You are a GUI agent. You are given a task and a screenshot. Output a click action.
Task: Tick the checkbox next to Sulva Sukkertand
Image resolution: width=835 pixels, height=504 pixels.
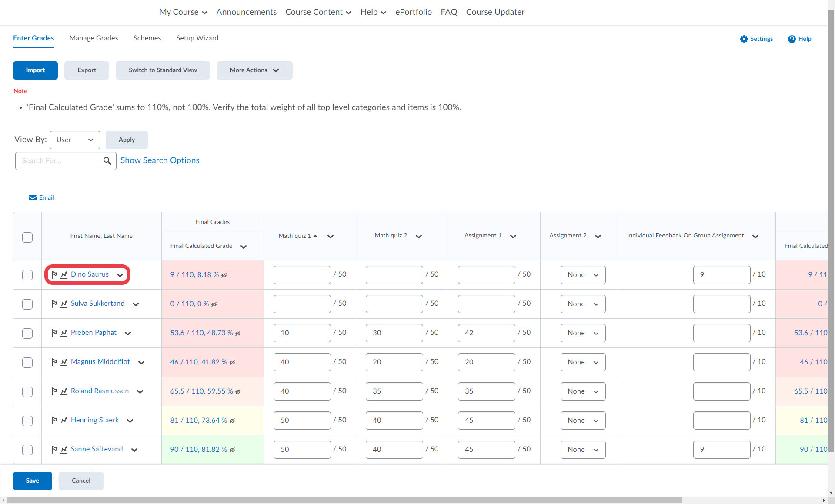[x=27, y=304]
